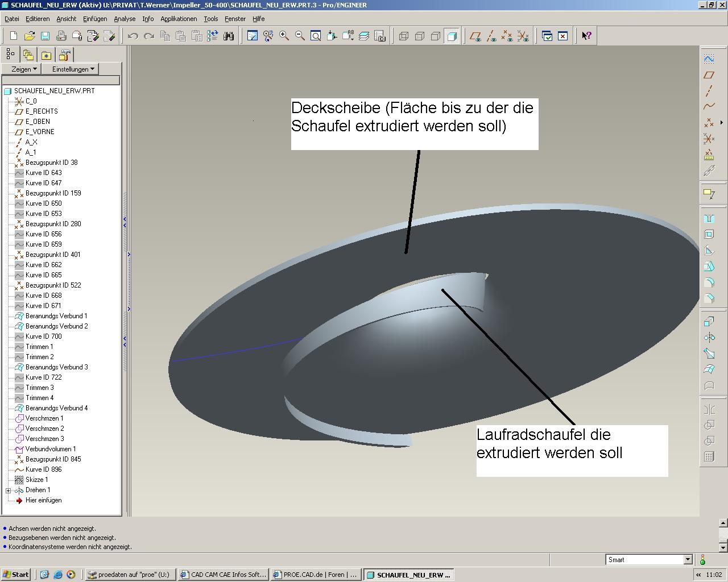Open the Einfügen menu
The image size is (728, 582).
click(95, 19)
